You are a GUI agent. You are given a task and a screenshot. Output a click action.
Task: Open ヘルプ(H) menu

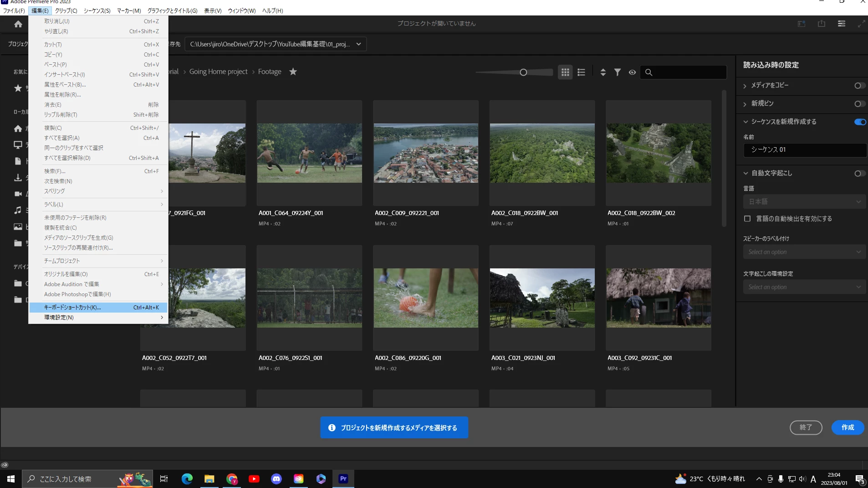pos(273,10)
